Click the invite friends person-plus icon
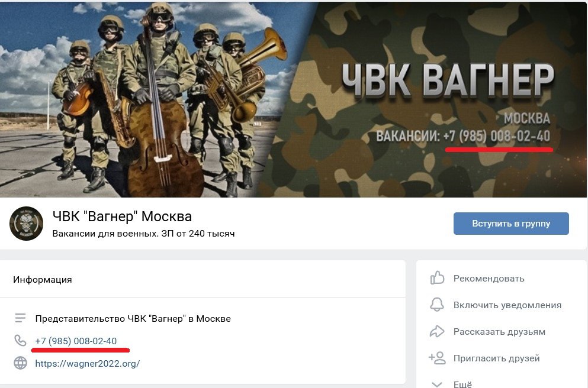588x388 pixels. click(x=437, y=358)
